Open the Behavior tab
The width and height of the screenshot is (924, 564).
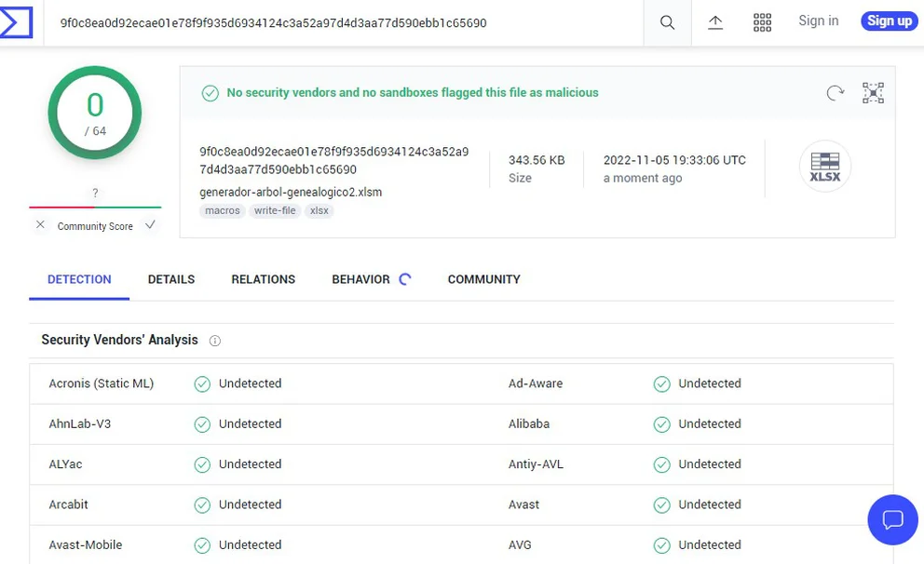(x=360, y=279)
